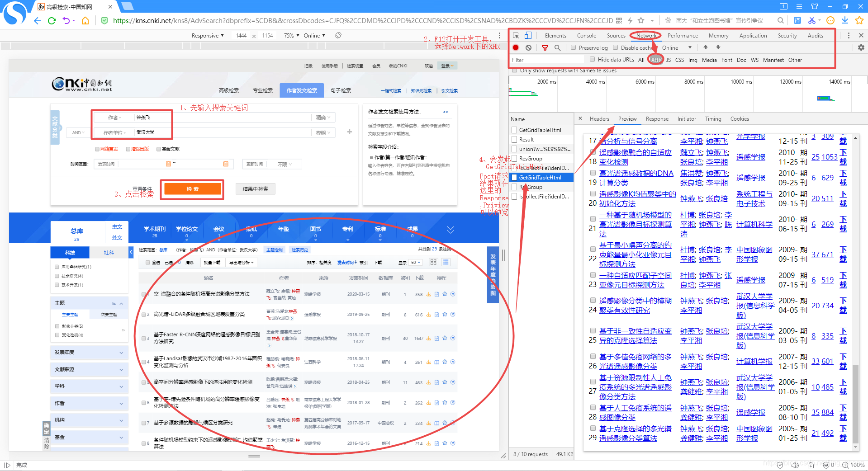Screen dimensions: 868x471
Task: Tick the 网络首发 checkbox
Action: [97, 149]
